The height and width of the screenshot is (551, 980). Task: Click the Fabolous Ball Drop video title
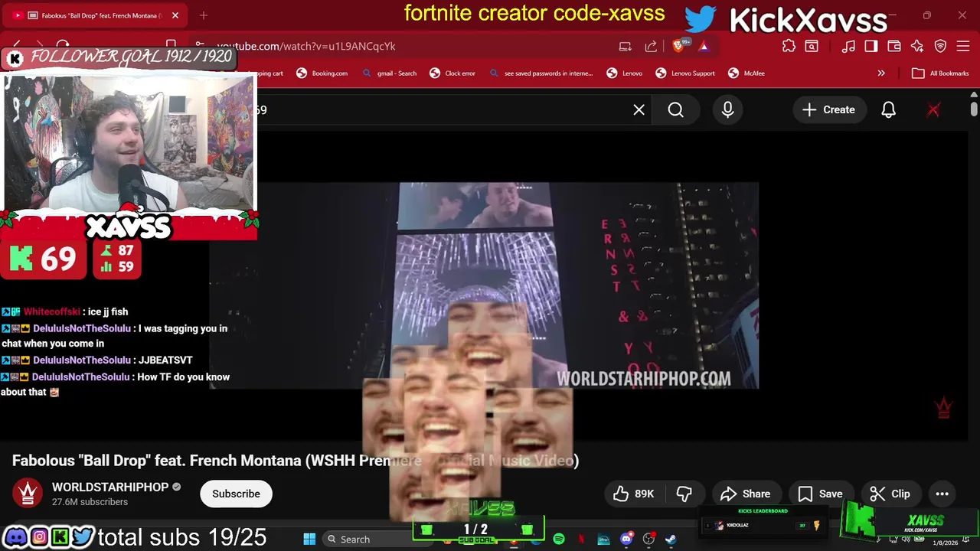(296, 461)
